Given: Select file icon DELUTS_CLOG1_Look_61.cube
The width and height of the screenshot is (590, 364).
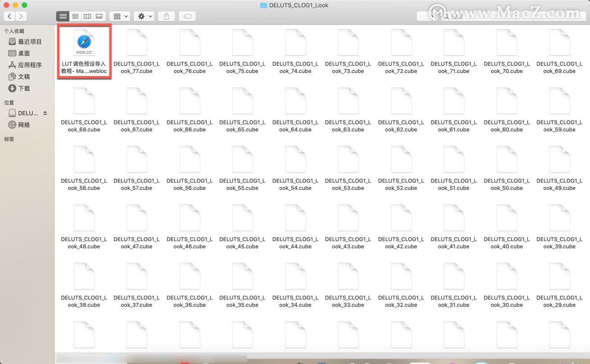Looking at the screenshot, I should (x=454, y=102).
